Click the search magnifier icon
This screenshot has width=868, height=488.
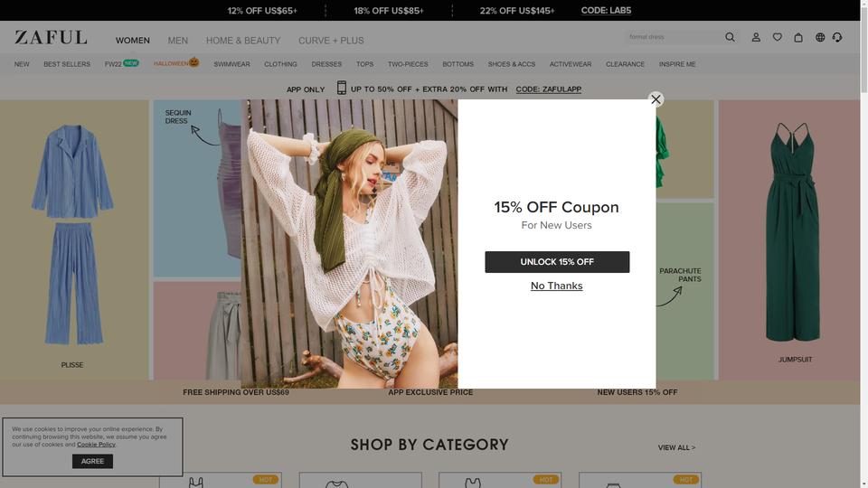pyautogui.click(x=730, y=37)
